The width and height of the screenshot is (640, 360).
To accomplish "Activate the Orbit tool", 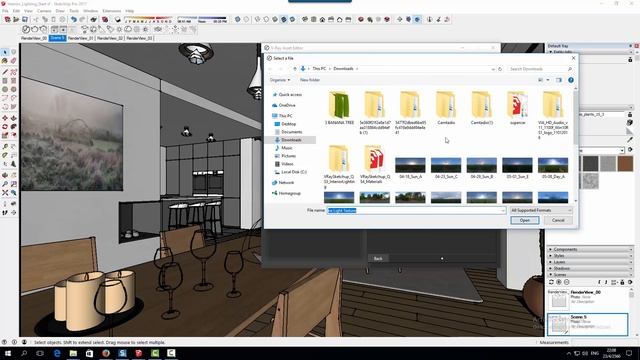I will (x=5, y=176).
